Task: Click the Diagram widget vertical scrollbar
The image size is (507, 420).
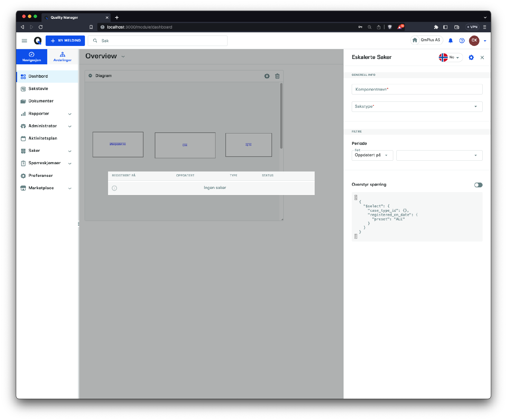Action: [x=281, y=116]
